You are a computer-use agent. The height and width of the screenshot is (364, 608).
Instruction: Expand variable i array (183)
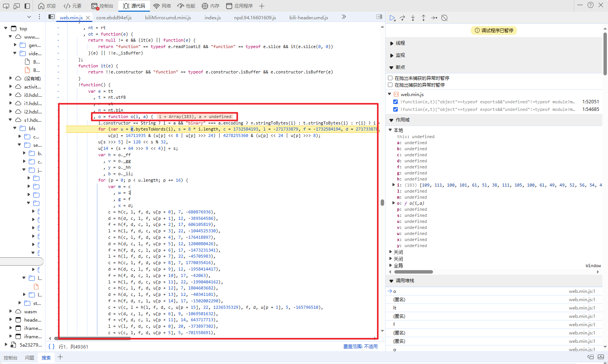pos(394,185)
